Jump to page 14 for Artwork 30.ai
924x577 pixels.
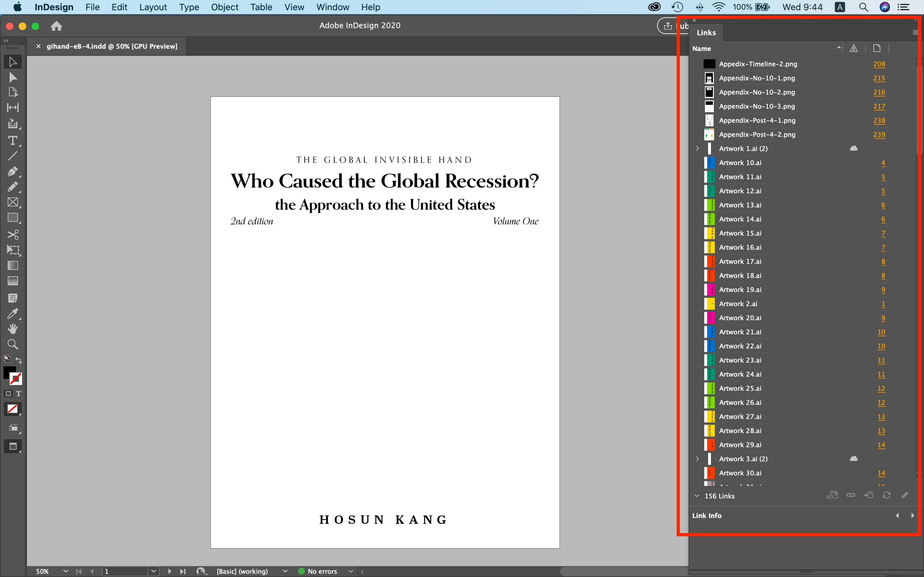(881, 473)
